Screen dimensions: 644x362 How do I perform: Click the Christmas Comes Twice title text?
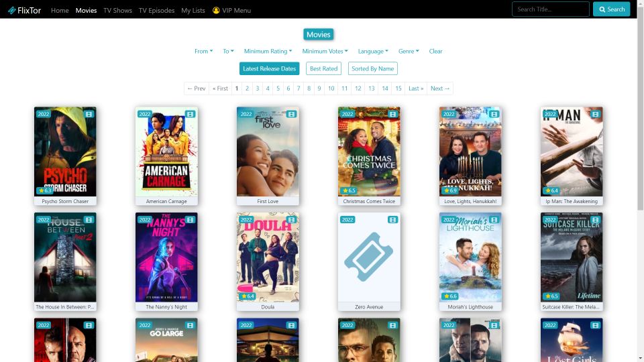[x=369, y=201]
